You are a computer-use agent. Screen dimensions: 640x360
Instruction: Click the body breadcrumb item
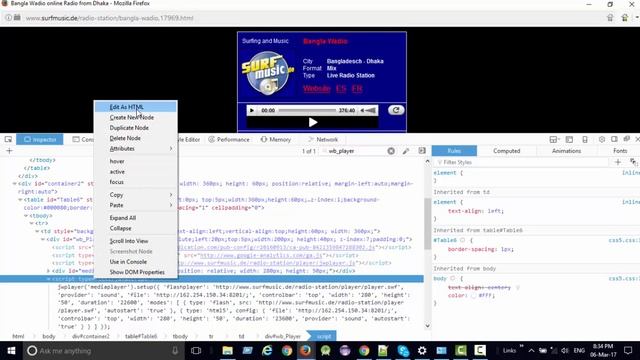coord(49,336)
